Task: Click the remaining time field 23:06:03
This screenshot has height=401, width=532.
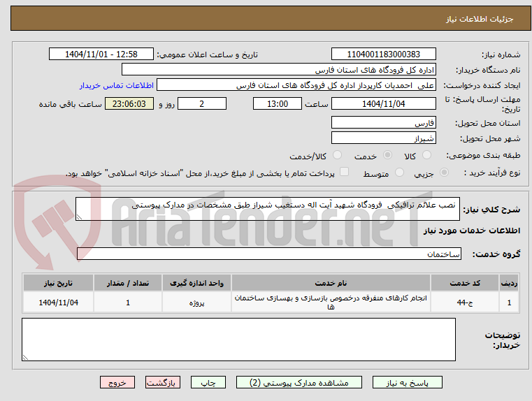Action: [129, 103]
